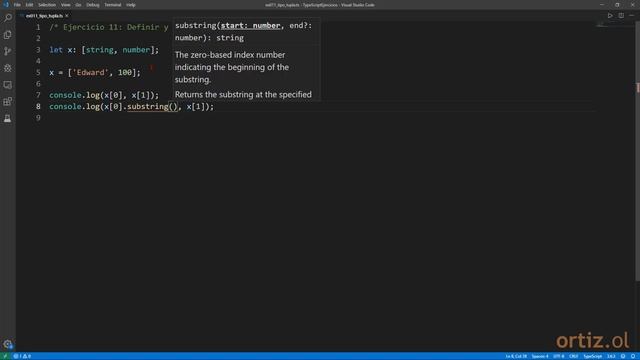Screen dimensions: 640x360
Task: Click the substring call on line 8
Action: click(147, 107)
